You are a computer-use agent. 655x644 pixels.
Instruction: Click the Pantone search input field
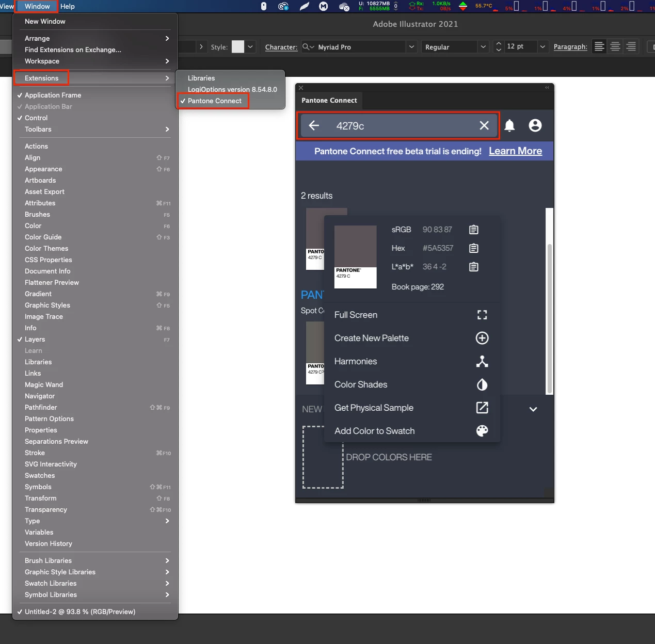tap(399, 125)
